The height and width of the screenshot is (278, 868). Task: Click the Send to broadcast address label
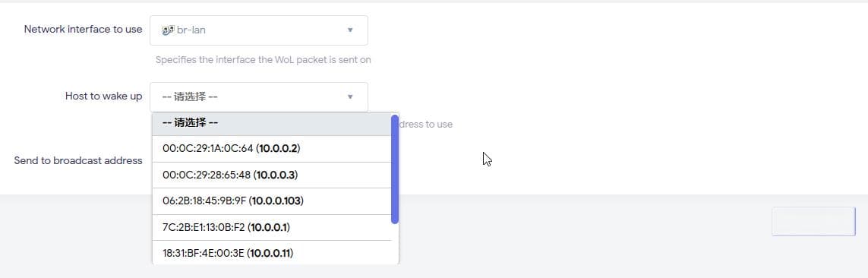78,160
